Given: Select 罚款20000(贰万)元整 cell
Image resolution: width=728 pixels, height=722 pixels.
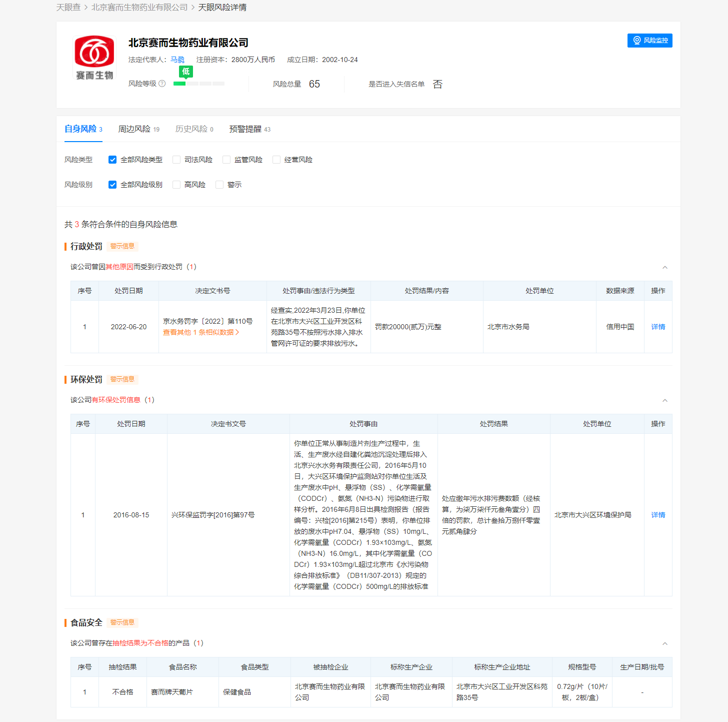Looking at the screenshot, I should tap(427, 327).
